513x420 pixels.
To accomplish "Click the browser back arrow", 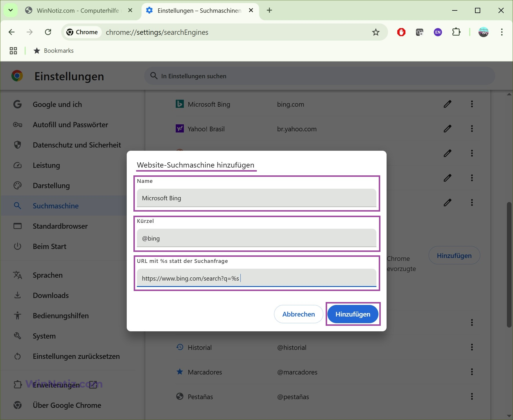I will pyautogui.click(x=12, y=32).
